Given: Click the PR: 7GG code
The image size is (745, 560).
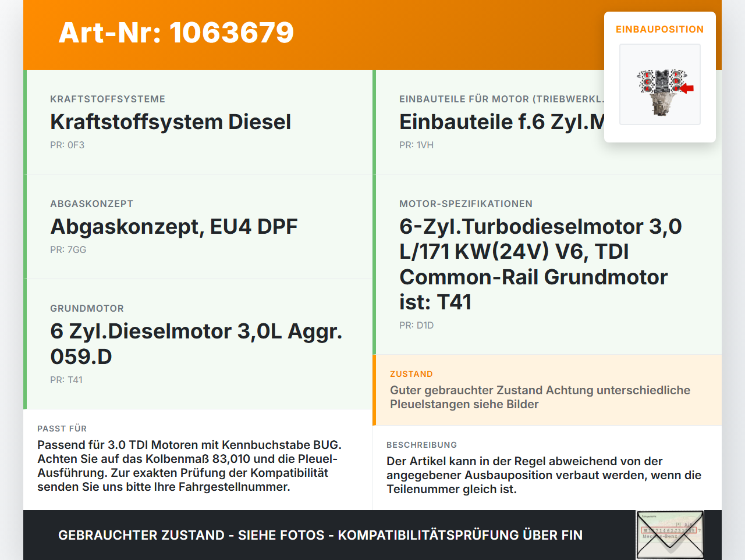Looking at the screenshot, I should [68, 250].
